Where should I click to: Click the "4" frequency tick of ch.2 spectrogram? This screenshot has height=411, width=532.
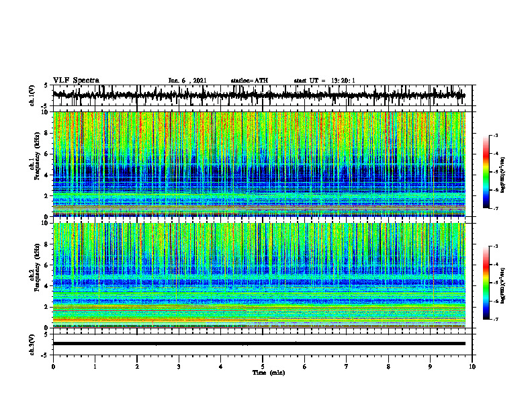[46, 286]
